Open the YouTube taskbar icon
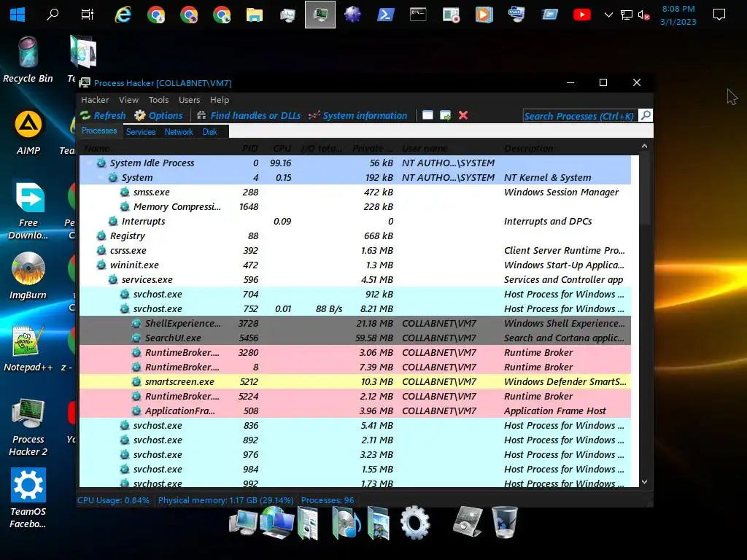Image resolution: width=747 pixels, height=560 pixels. (581, 15)
